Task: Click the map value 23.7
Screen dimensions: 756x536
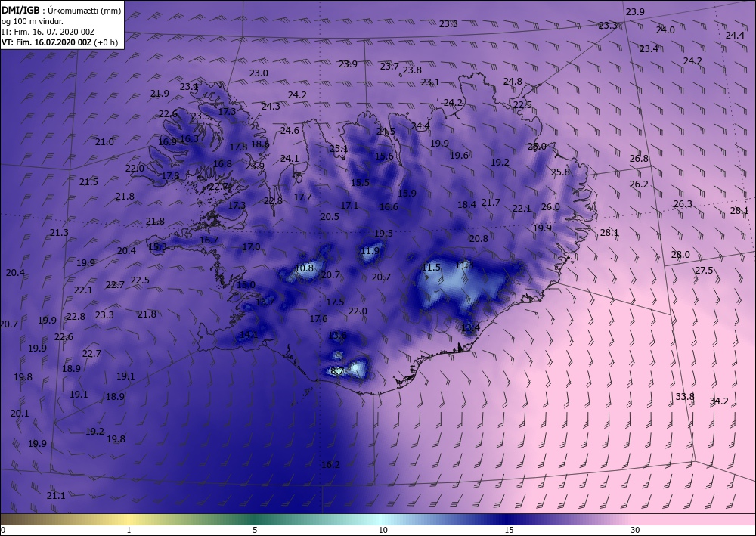Action: coord(389,67)
